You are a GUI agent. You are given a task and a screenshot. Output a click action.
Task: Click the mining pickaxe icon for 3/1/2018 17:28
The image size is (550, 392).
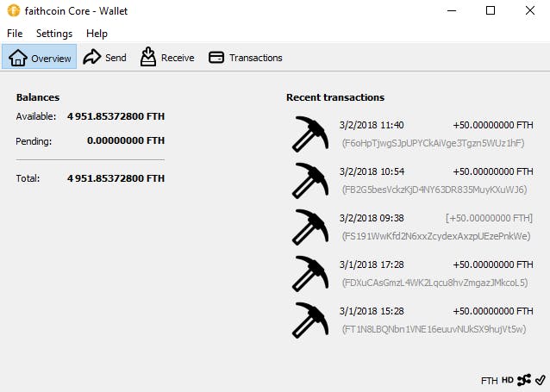tap(310, 273)
